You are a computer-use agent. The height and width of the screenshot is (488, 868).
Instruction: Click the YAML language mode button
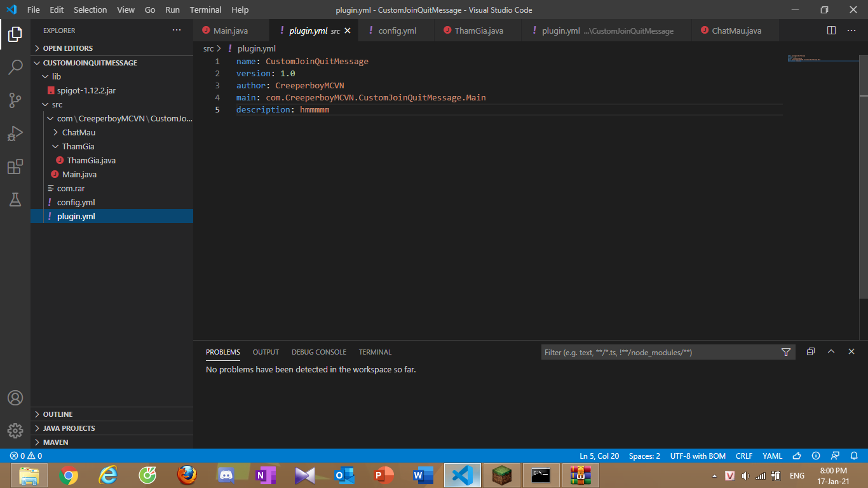pyautogui.click(x=772, y=456)
